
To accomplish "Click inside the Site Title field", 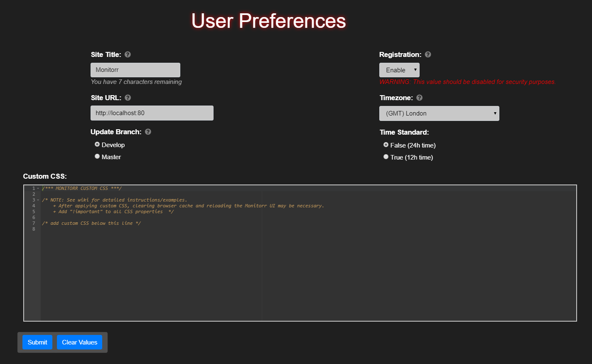I will click(x=135, y=70).
